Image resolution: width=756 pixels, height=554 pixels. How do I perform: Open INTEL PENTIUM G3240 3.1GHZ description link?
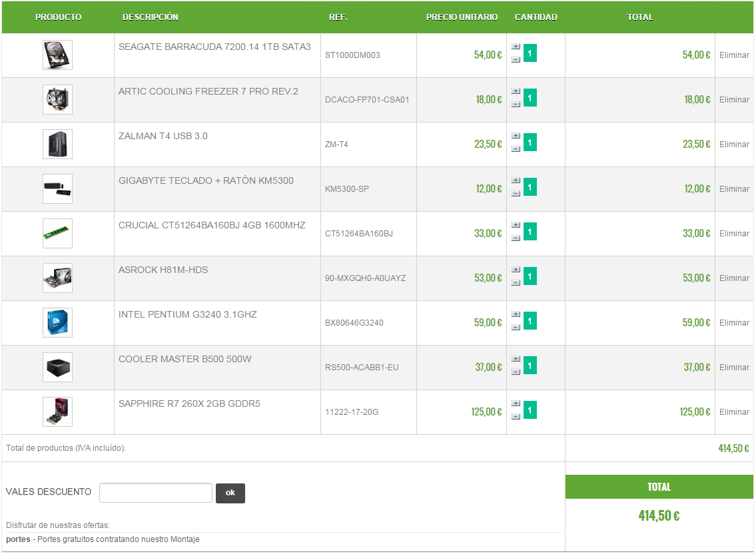(x=188, y=314)
